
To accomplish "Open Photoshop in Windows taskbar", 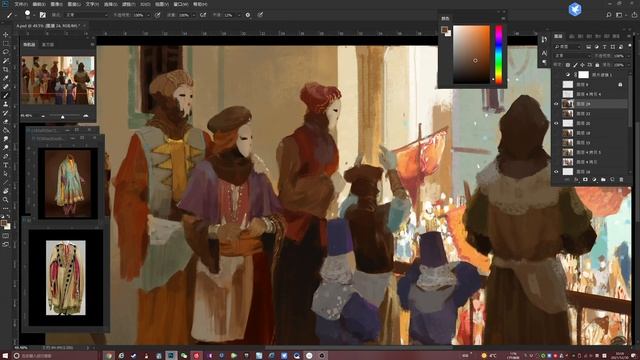I will 171,356.
